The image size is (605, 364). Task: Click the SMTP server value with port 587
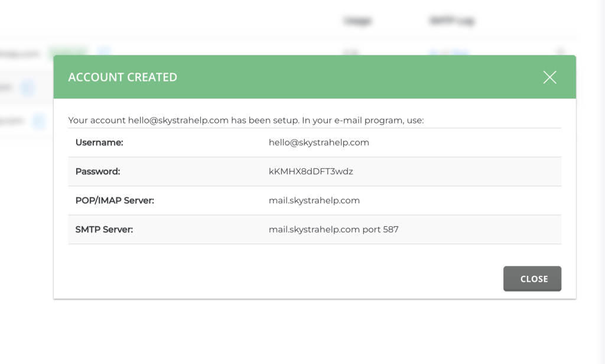tap(333, 229)
